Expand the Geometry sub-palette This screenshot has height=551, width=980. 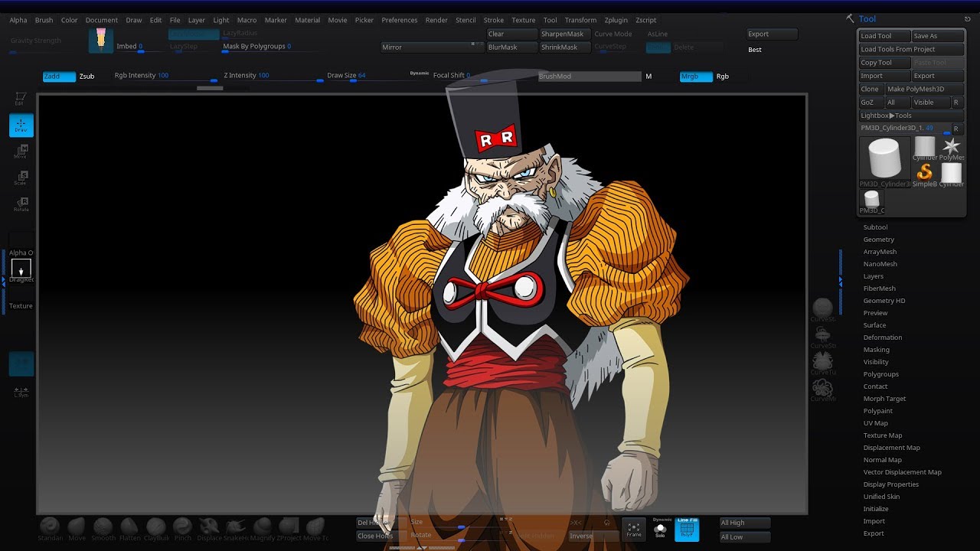[x=878, y=240]
